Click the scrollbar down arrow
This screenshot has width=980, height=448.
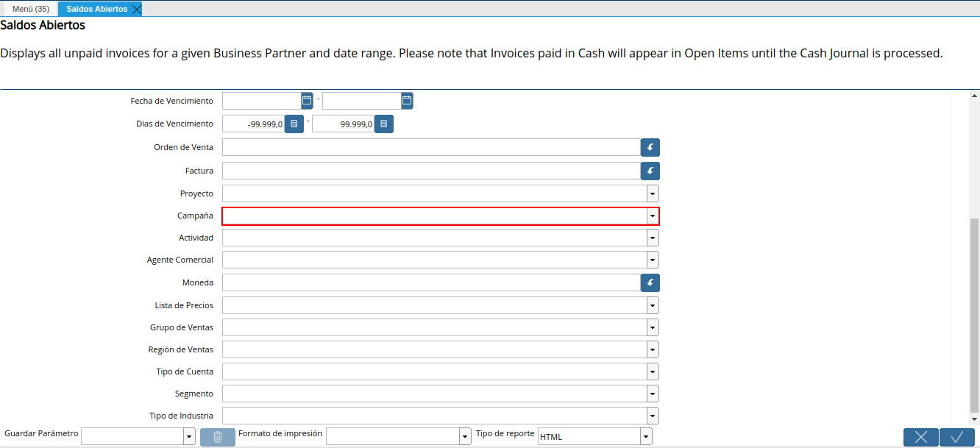(975, 420)
